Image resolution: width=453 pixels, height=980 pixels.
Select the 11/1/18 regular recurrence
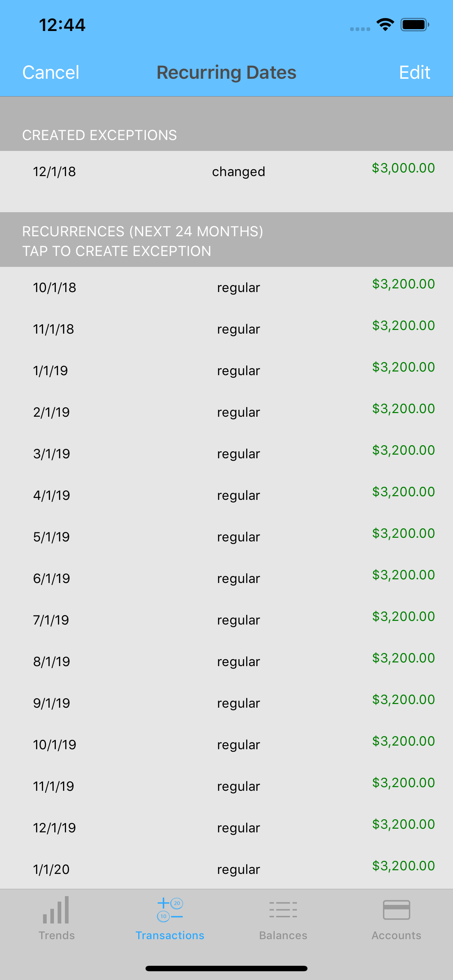(x=226, y=329)
